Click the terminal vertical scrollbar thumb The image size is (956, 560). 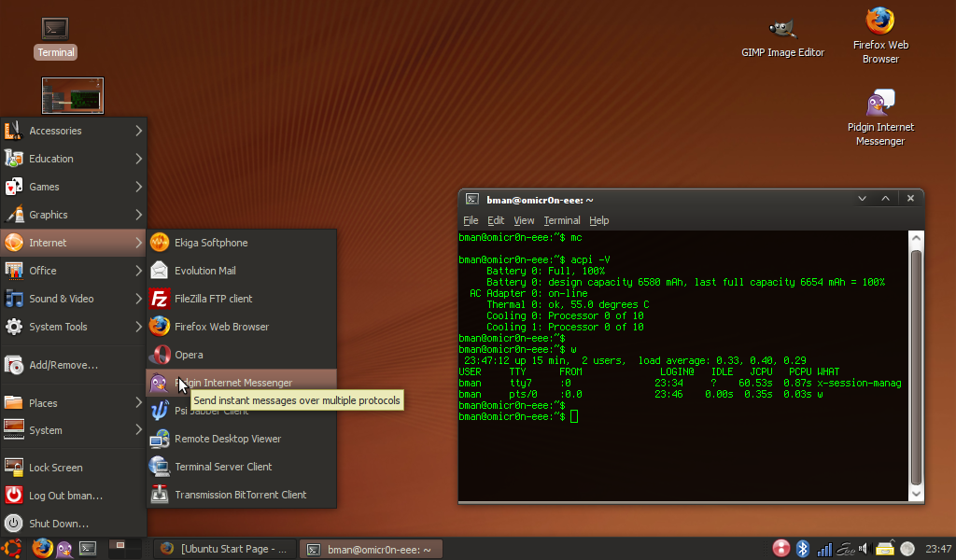click(x=916, y=367)
